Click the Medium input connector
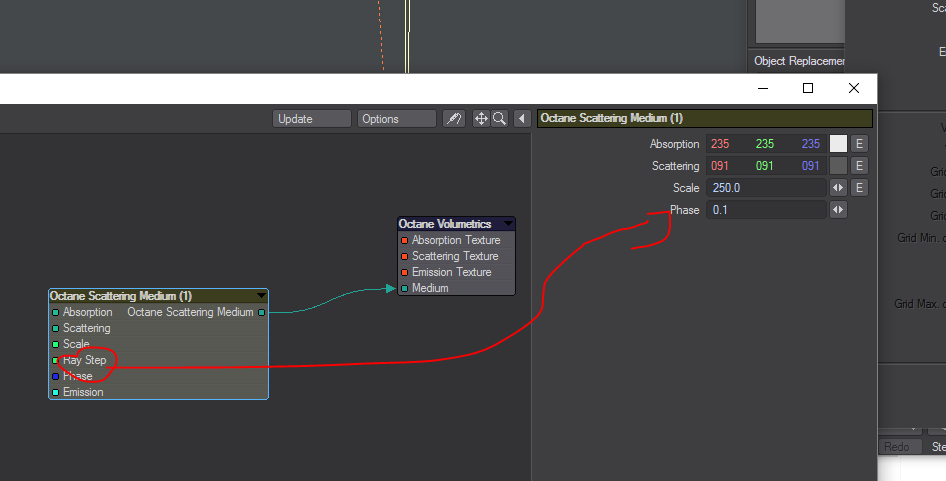 (405, 288)
